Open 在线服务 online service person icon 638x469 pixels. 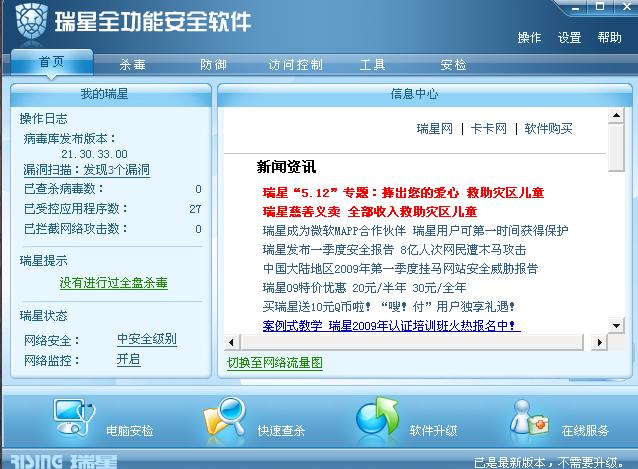point(530,417)
